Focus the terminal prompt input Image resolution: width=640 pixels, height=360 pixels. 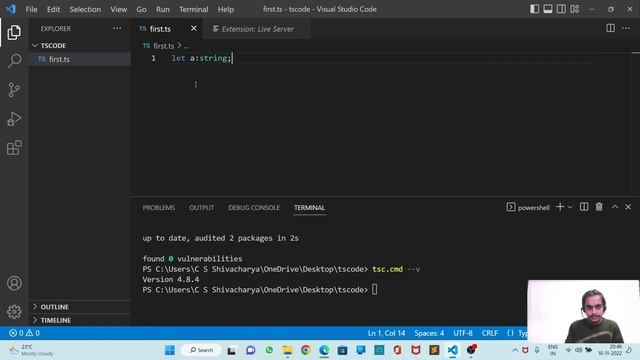click(x=374, y=290)
